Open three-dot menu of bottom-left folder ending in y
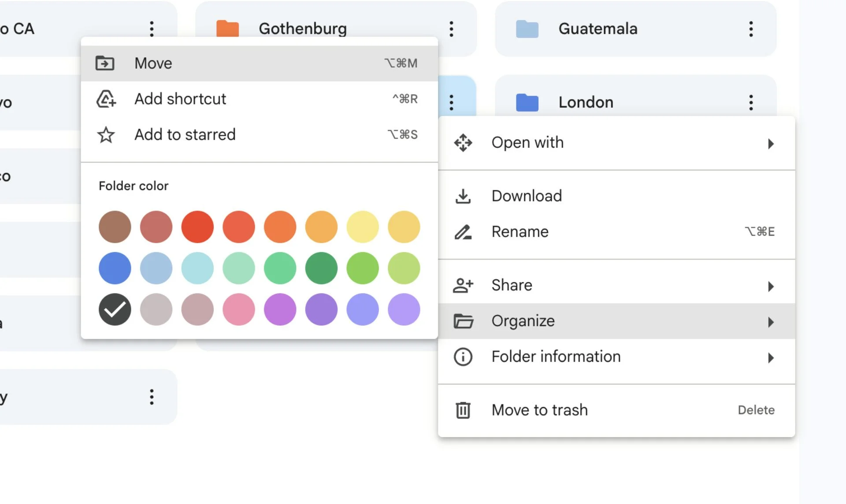Screen dimensions: 846x504 152,397
